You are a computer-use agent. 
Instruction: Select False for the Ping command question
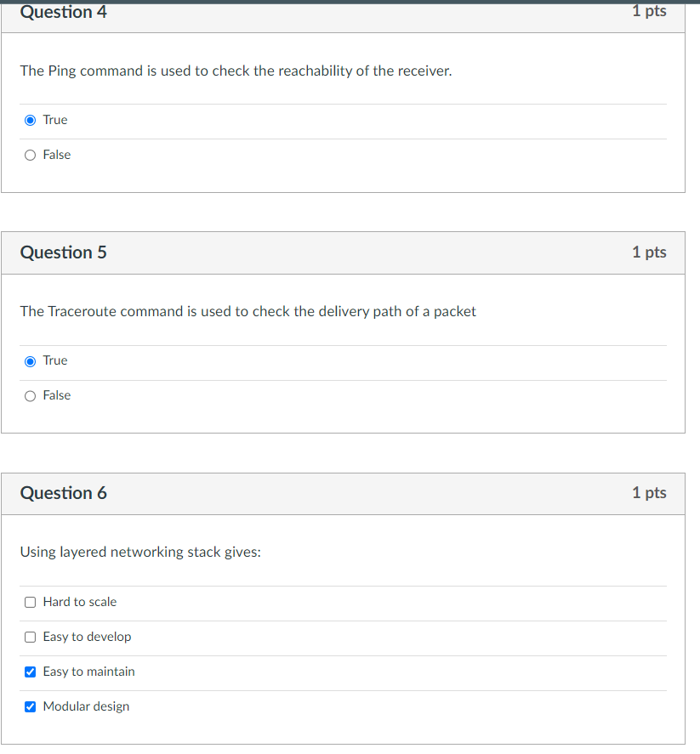[x=31, y=155]
